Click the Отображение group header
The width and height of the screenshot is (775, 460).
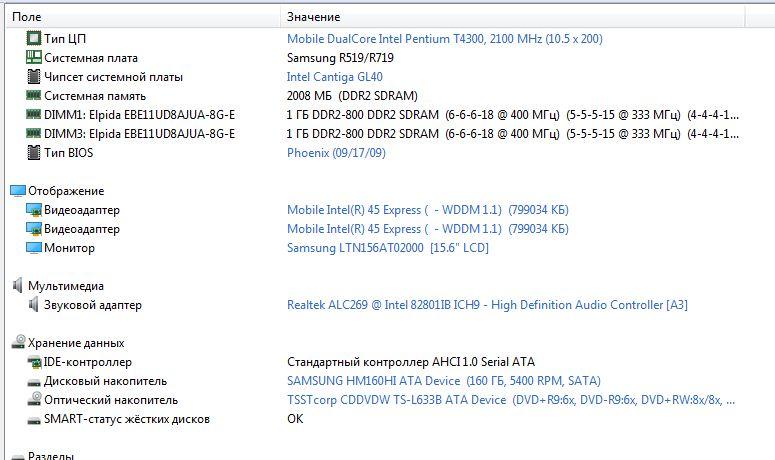click(x=65, y=191)
